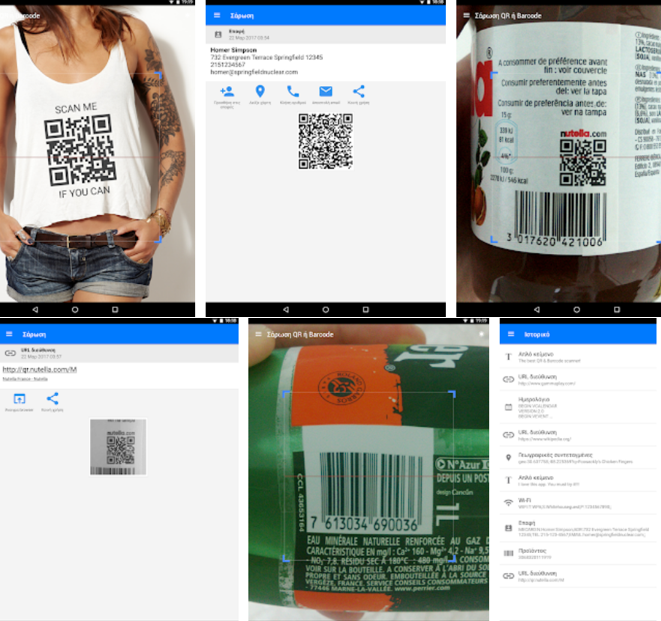Viewport: 661px width, 621px height.
Task: Open history URL entry for wikipedia.org
Action: [578, 435]
